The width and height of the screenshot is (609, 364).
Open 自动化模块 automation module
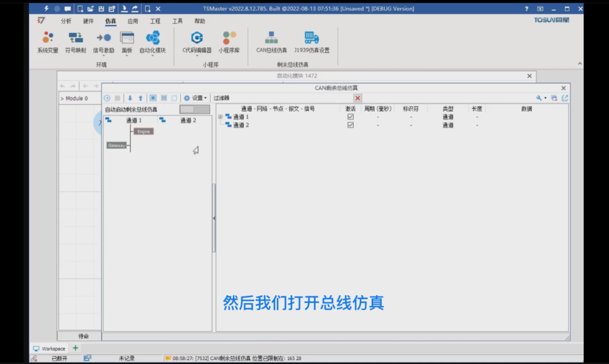tap(153, 43)
